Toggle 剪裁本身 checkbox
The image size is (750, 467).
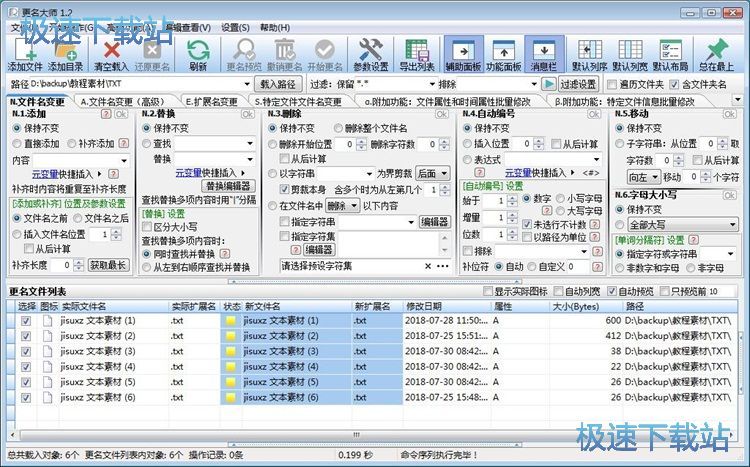pos(284,189)
